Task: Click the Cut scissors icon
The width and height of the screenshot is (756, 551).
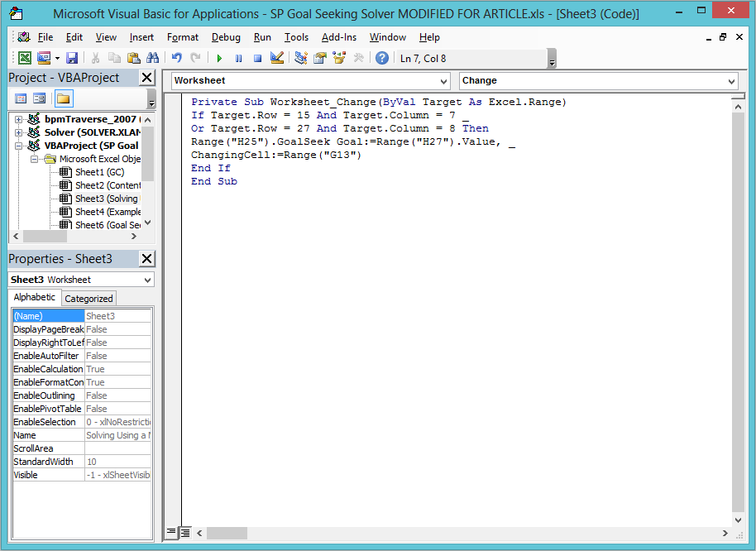Action: coord(95,59)
